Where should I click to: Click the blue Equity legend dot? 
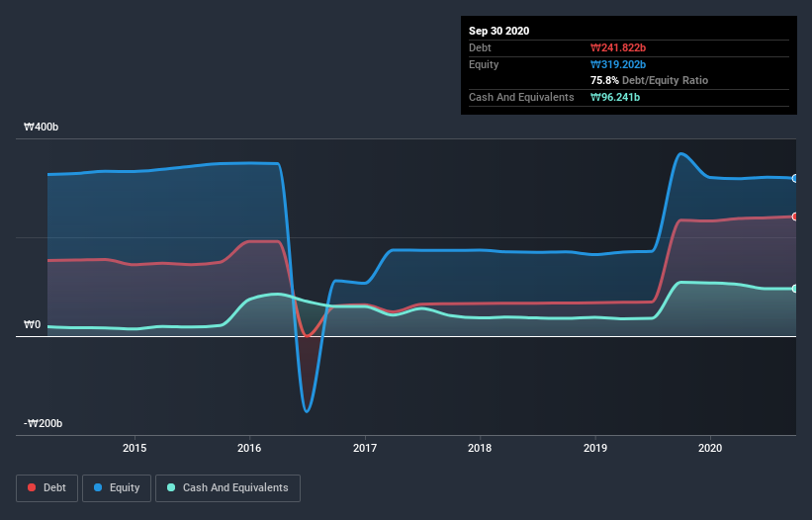pyautogui.click(x=98, y=487)
